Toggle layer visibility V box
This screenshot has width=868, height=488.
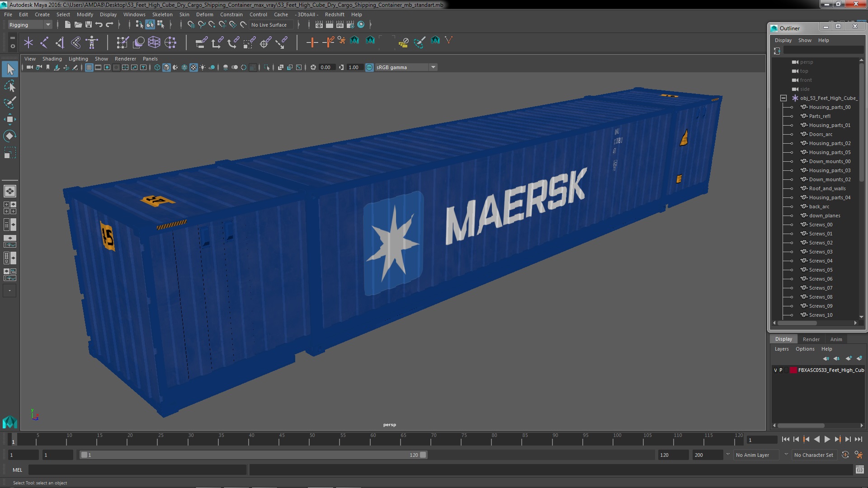tap(776, 370)
